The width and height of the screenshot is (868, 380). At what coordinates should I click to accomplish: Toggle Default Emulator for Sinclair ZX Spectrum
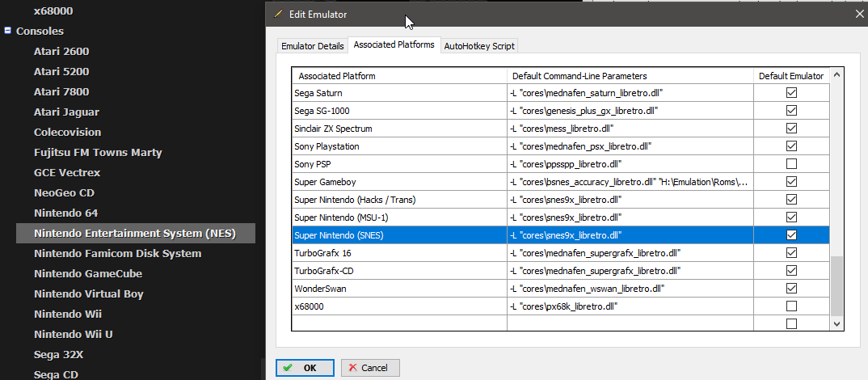coord(791,128)
